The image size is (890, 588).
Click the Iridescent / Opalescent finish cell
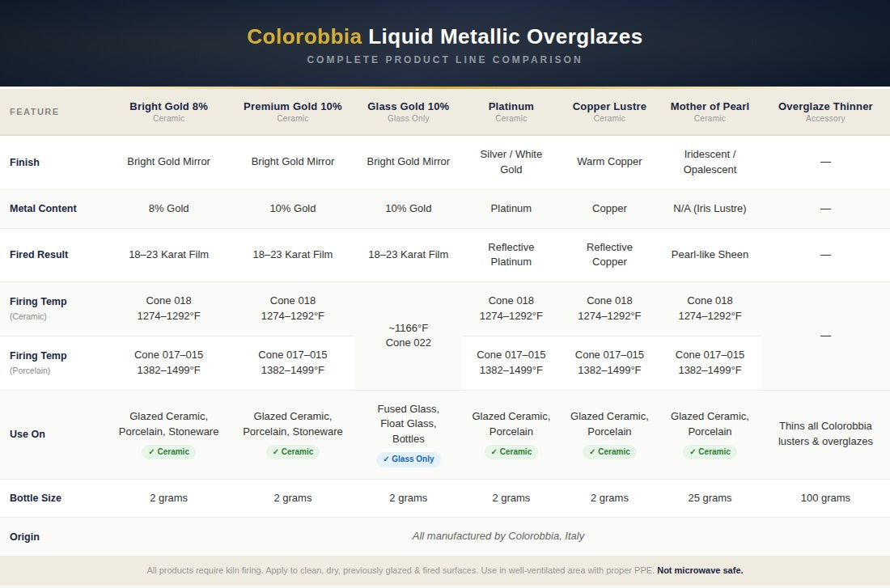tap(710, 162)
